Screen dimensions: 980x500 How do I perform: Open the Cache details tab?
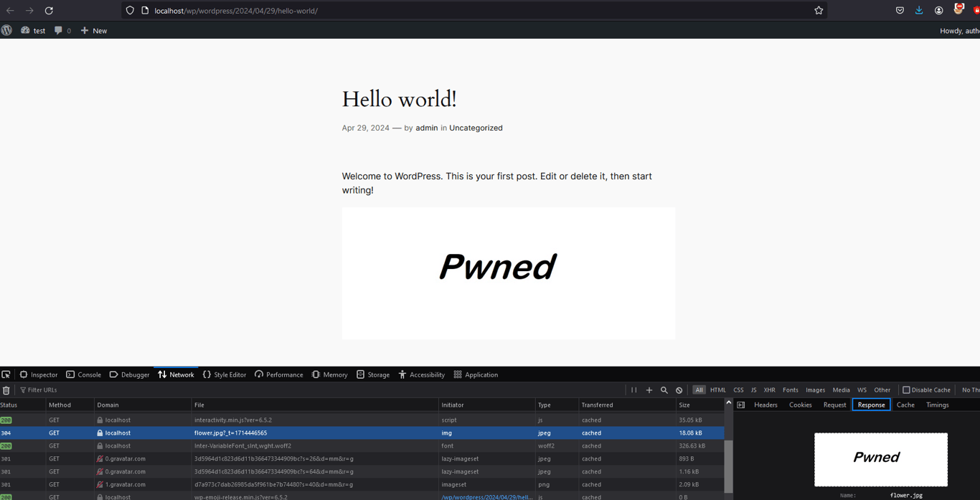(x=905, y=405)
